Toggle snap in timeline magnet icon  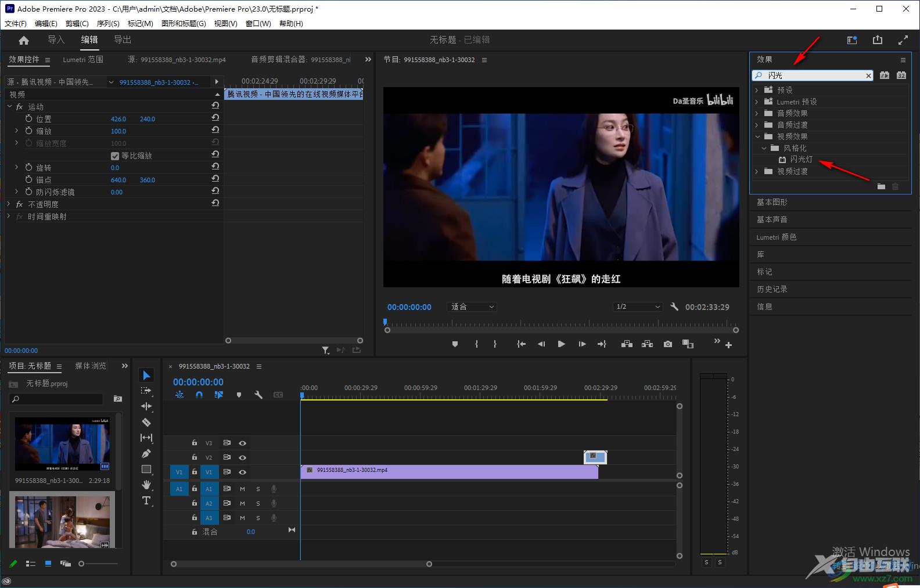click(199, 395)
